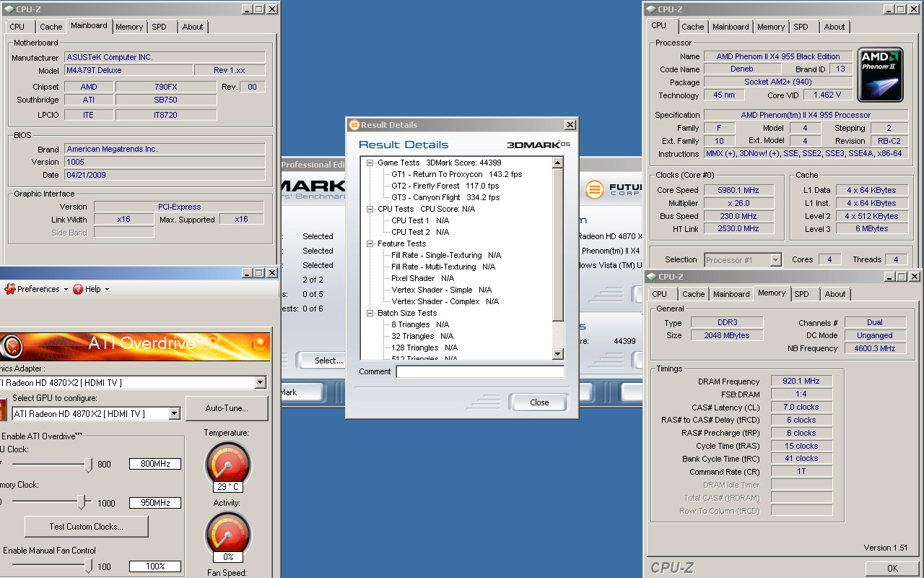Collapse the Batch Size Tests tree node
924x578 pixels.
tap(370, 313)
